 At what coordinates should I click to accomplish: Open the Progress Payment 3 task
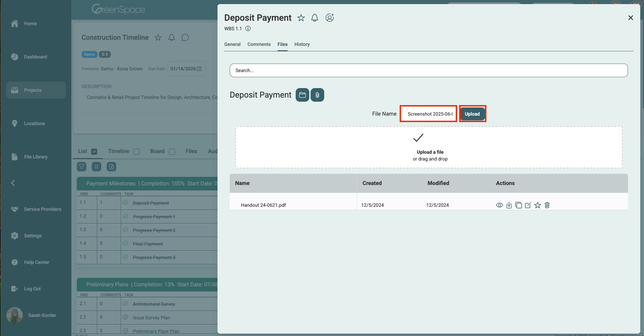[x=154, y=257]
